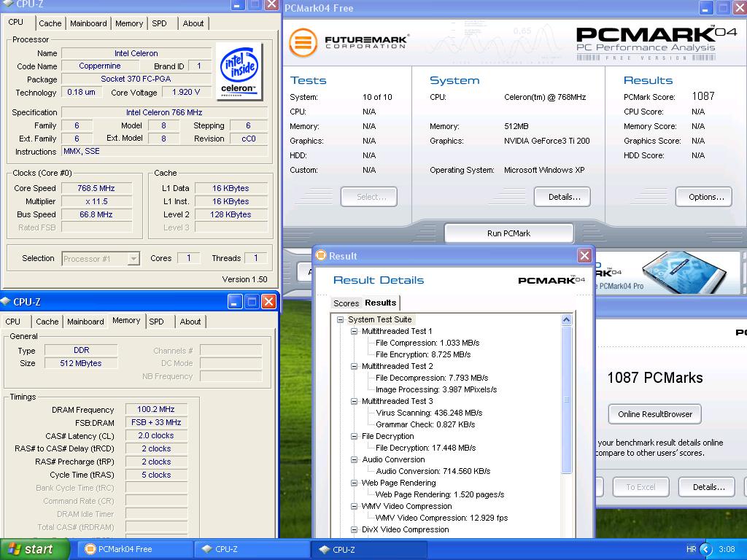Collapse the DivX Video Compression node
Image resolution: width=747 pixels, height=560 pixels.
coord(354,529)
